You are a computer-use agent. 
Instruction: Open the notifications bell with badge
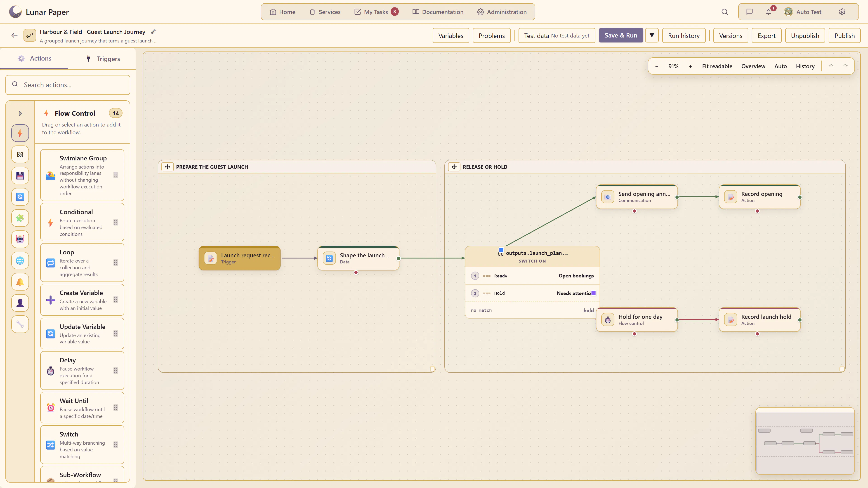pyautogui.click(x=769, y=12)
